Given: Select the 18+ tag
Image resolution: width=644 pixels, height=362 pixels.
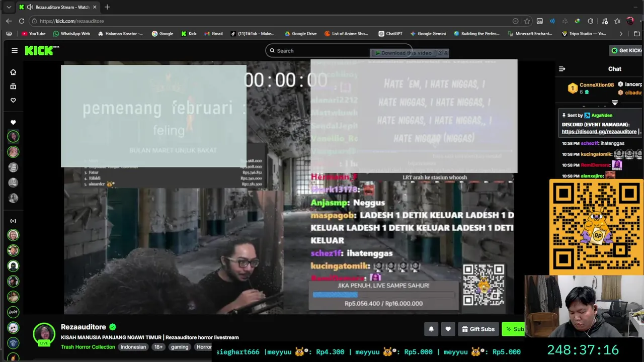Looking at the screenshot, I should [158, 347].
